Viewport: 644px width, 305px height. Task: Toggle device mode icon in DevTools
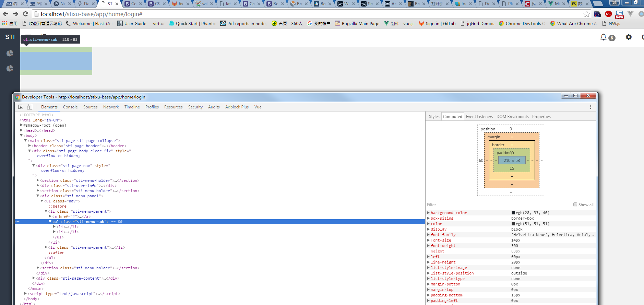(29, 107)
